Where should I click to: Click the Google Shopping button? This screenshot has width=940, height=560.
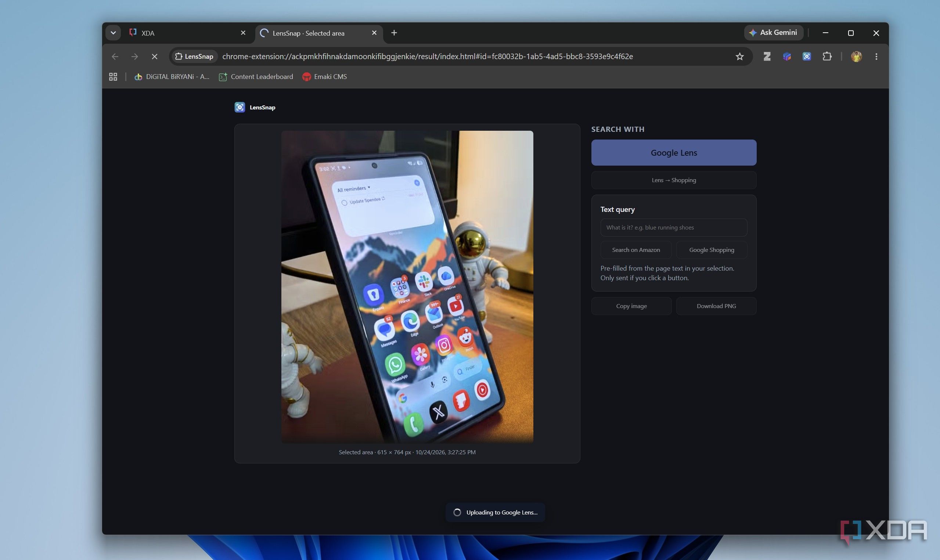pos(712,250)
